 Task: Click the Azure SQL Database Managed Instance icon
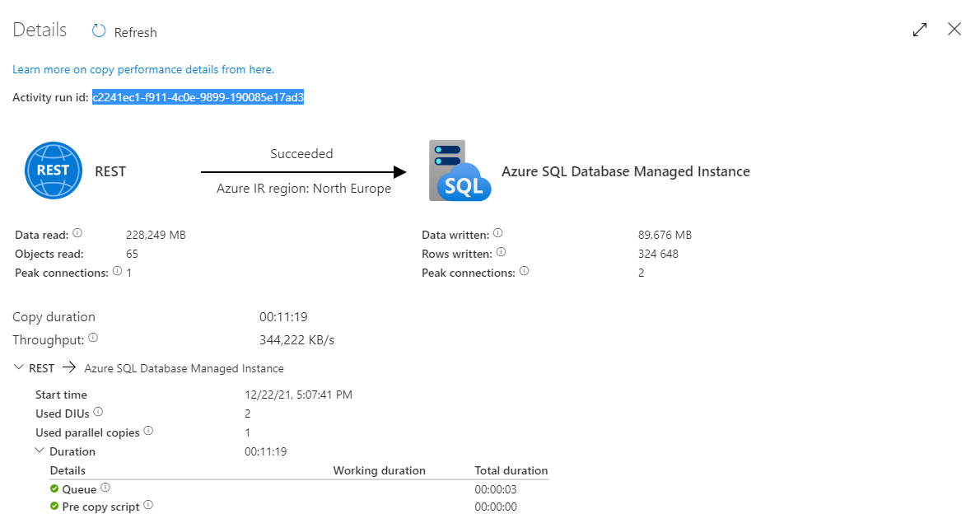click(459, 171)
